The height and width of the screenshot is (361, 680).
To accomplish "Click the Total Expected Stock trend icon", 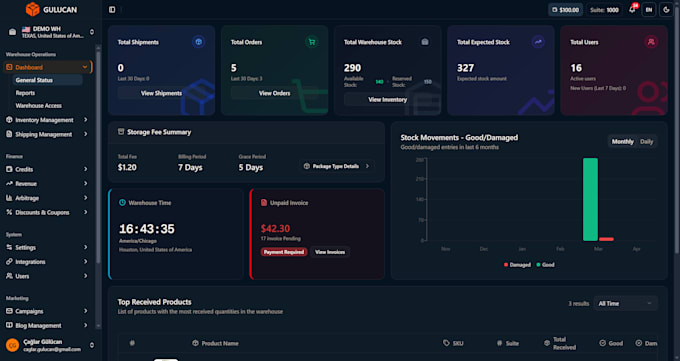I will pos(538,42).
